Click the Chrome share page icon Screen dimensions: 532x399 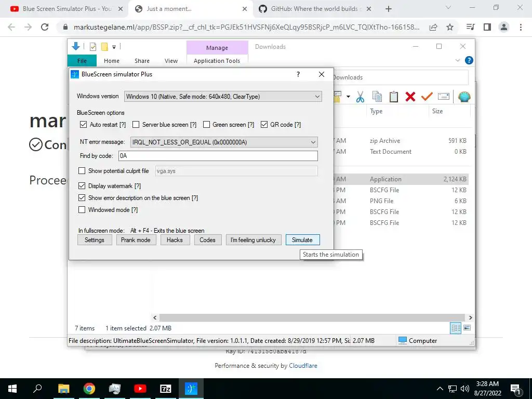[x=433, y=27]
